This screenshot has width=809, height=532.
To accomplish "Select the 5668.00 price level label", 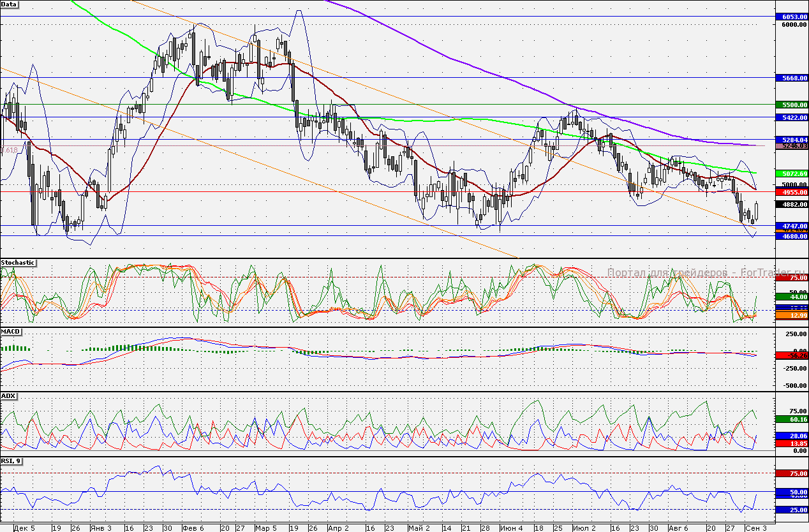I will pos(791,78).
